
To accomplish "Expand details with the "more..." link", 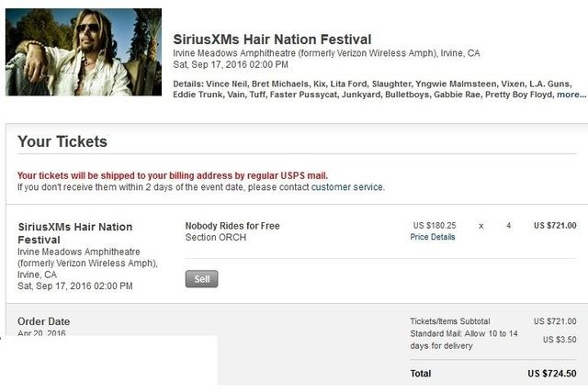I will pos(571,95).
